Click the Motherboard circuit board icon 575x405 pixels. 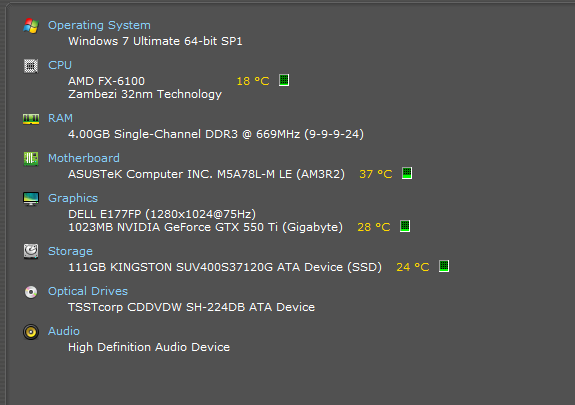point(31,159)
